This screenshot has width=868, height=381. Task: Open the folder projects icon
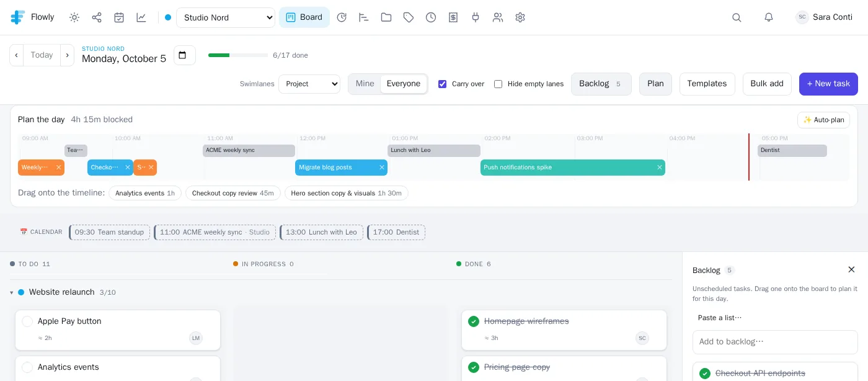386,17
